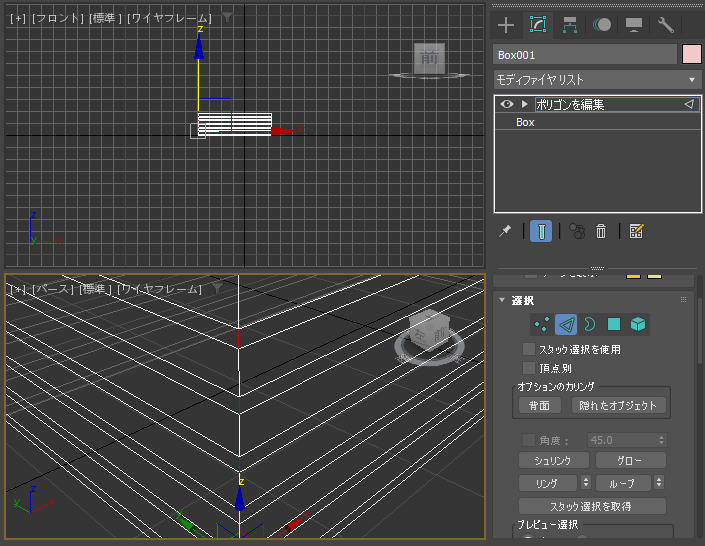Open the Hierarchy panel tab
The height and width of the screenshot is (546, 705).
(x=570, y=25)
